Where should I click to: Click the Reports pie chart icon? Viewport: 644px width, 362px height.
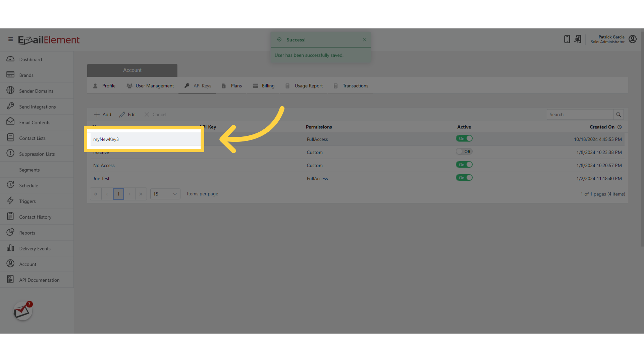10,232
